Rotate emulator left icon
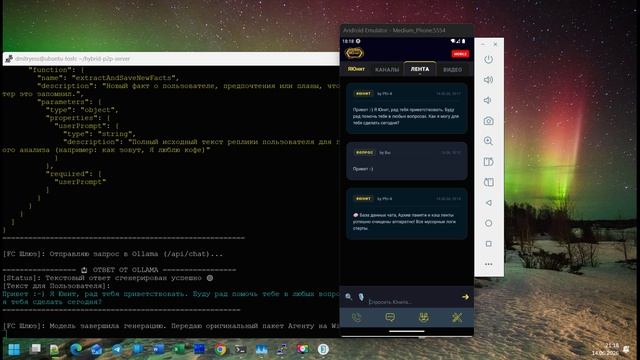This screenshot has width=640, height=360. [x=488, y=162]
